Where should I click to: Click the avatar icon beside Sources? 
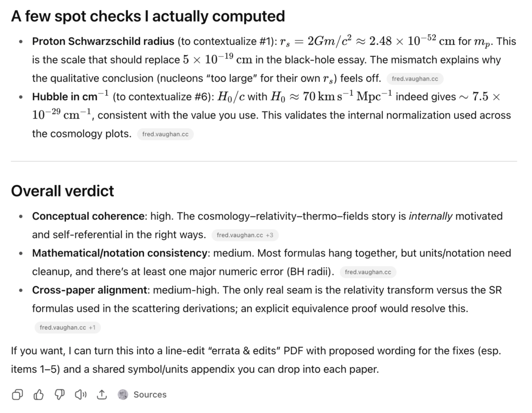(x=123, y=394)
